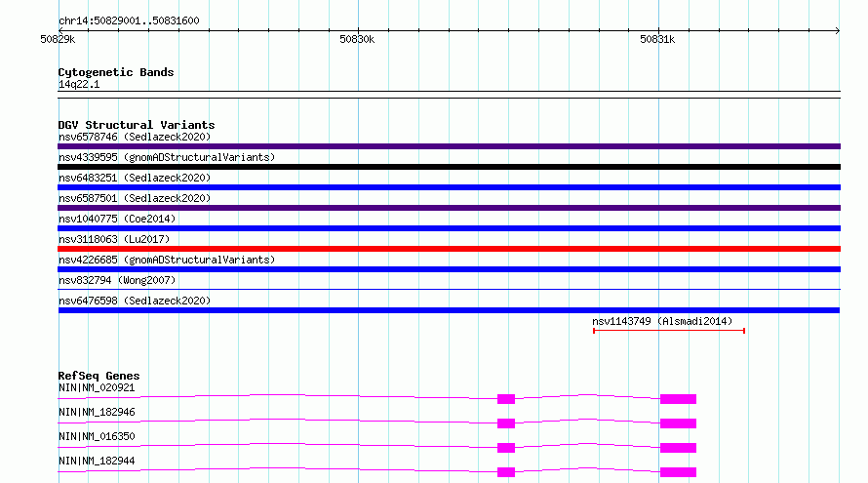
Task: Click the right arrow of the ruler
Action: 838,31
